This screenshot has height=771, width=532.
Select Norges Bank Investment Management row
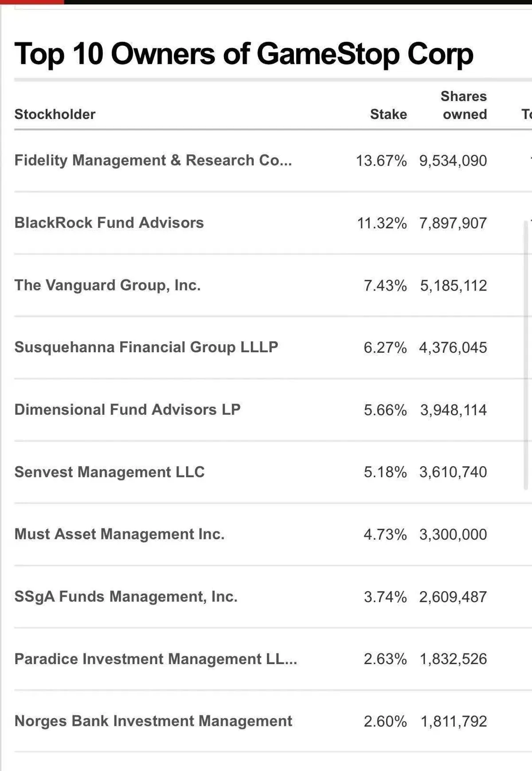[x=153, y=721]
